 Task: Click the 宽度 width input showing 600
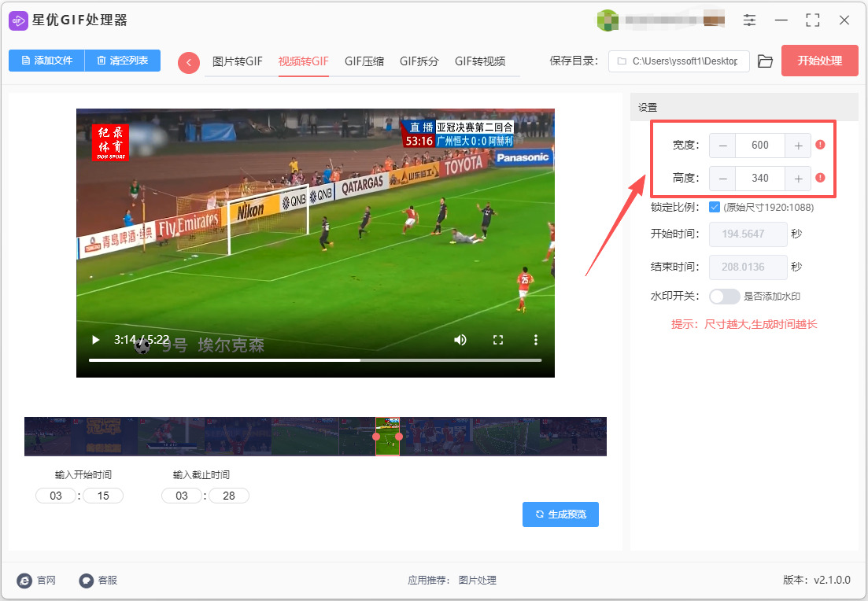coord(760,146)
